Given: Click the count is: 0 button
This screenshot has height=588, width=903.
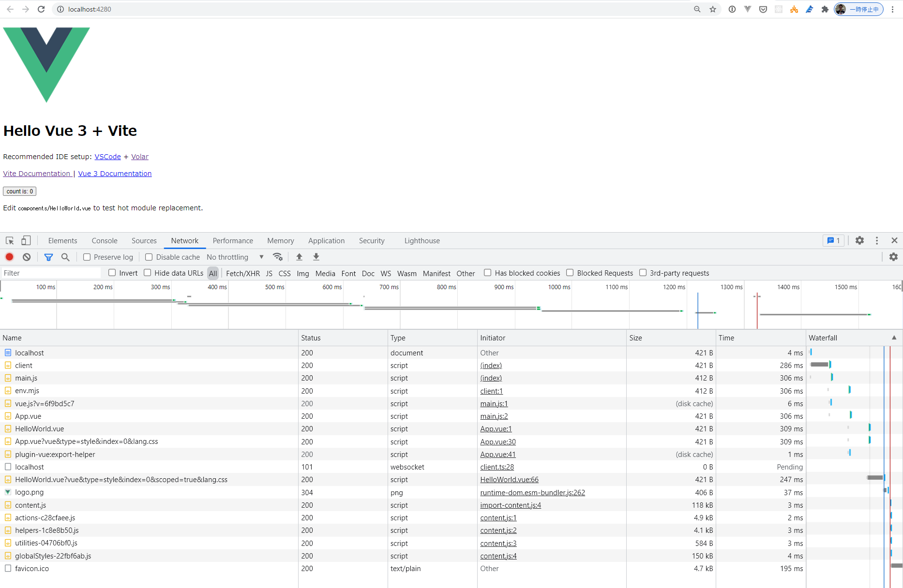Looking at the screenshot, I should pos(19,191).
